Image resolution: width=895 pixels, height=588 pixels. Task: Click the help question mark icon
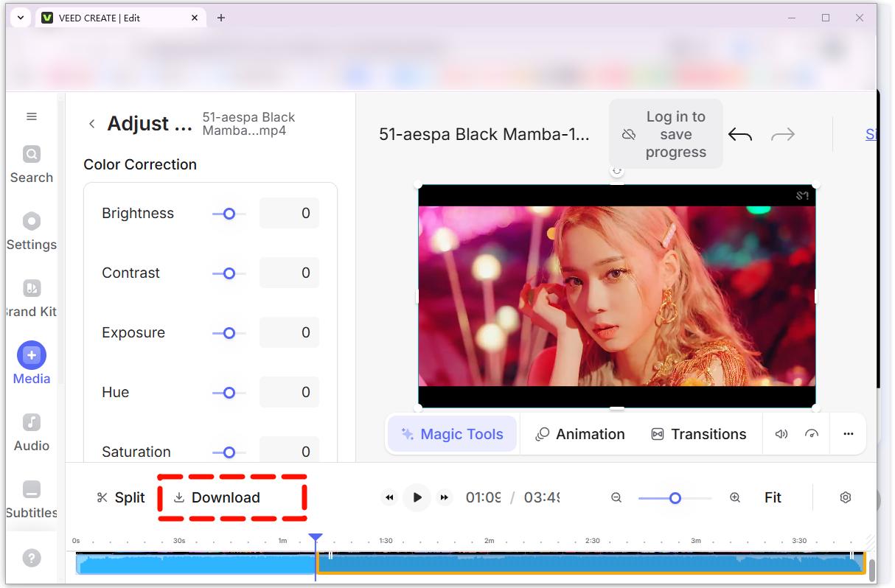pos(32,558)
